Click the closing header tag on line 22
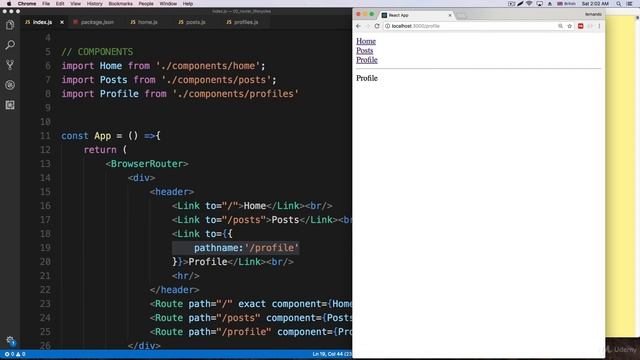The width and height of the screenshot is (640, 360). point(175,290)
